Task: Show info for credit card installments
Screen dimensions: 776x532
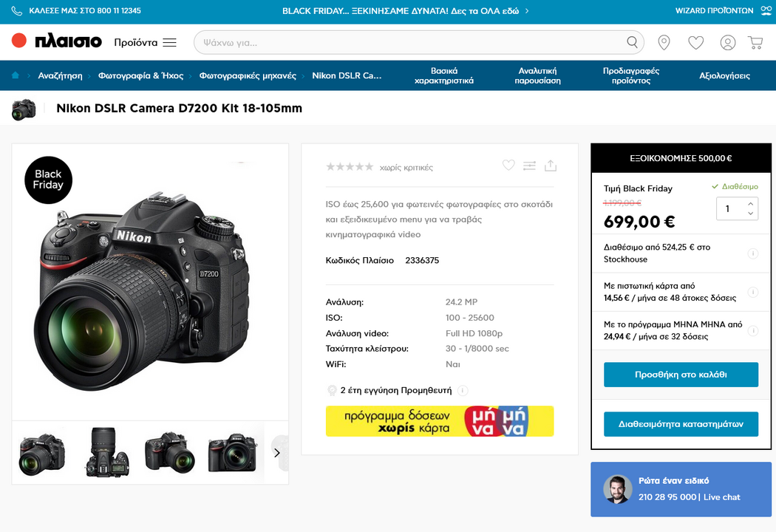Action: click(x=753, y=292)
